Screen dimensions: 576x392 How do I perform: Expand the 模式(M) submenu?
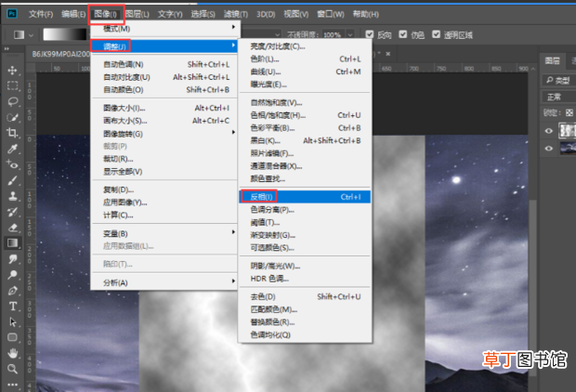tap(164, 28)
